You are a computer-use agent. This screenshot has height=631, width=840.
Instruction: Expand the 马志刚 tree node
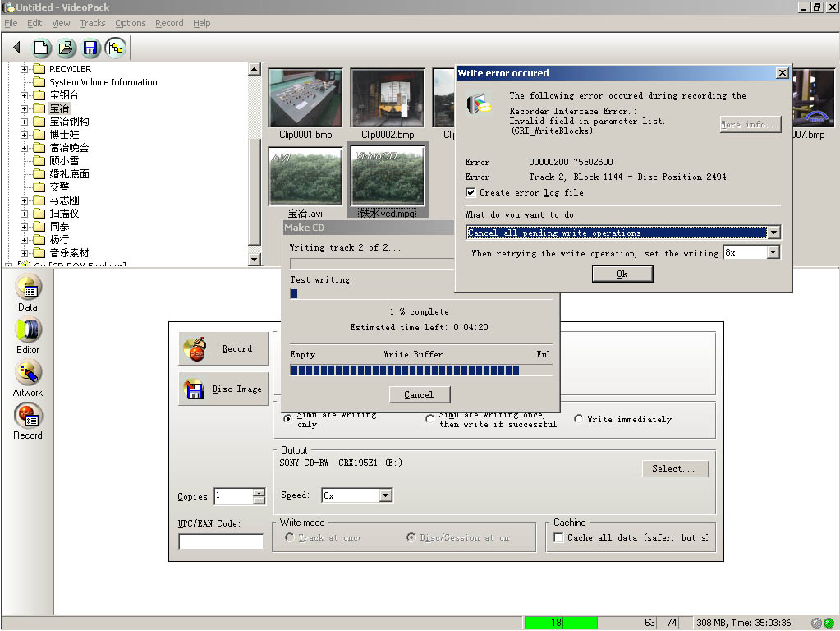(24, 200)
